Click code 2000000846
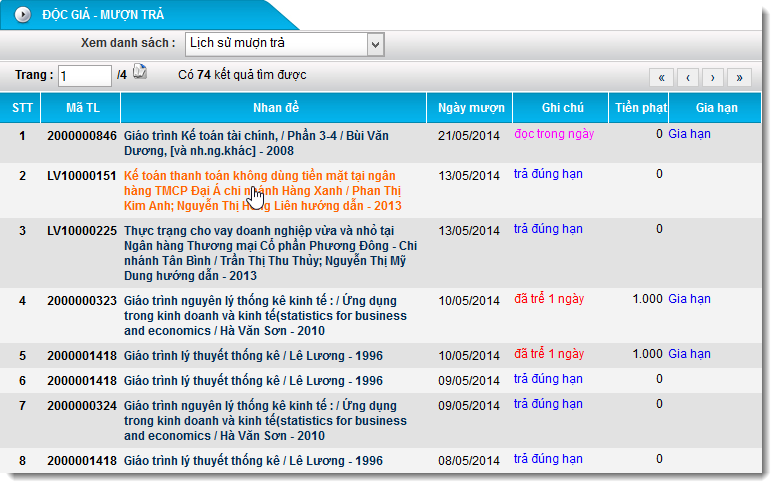This screenshot has width=777, height=488. coord(82,136)
